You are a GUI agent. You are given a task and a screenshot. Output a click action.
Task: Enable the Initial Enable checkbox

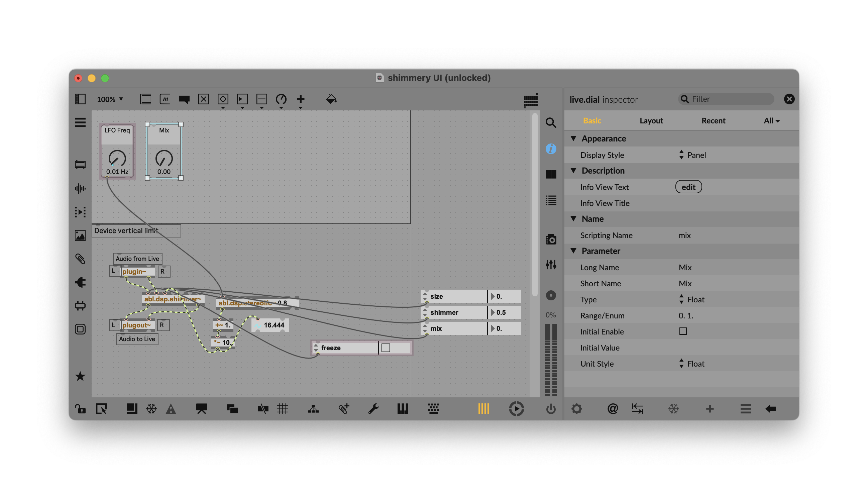click(683, 331)
